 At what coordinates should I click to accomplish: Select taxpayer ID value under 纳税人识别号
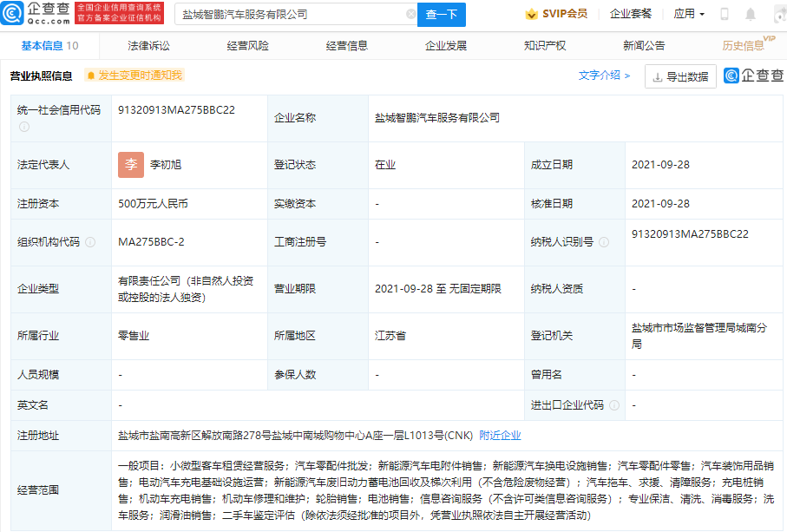click(x=690, y=233)
